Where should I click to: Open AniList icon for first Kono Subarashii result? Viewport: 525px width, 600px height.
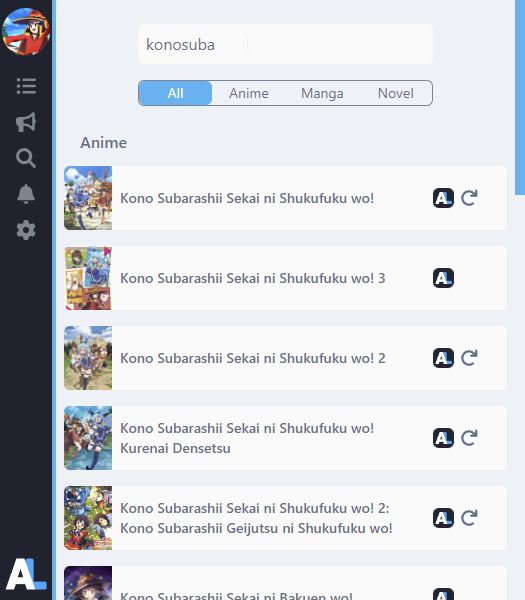click(443, 198)
